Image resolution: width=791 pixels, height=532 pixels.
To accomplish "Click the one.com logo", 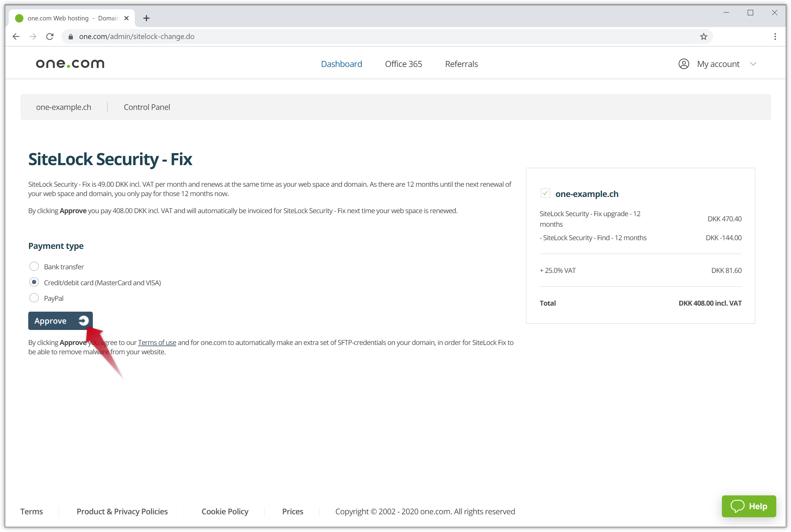I will (x=70, y=64).
